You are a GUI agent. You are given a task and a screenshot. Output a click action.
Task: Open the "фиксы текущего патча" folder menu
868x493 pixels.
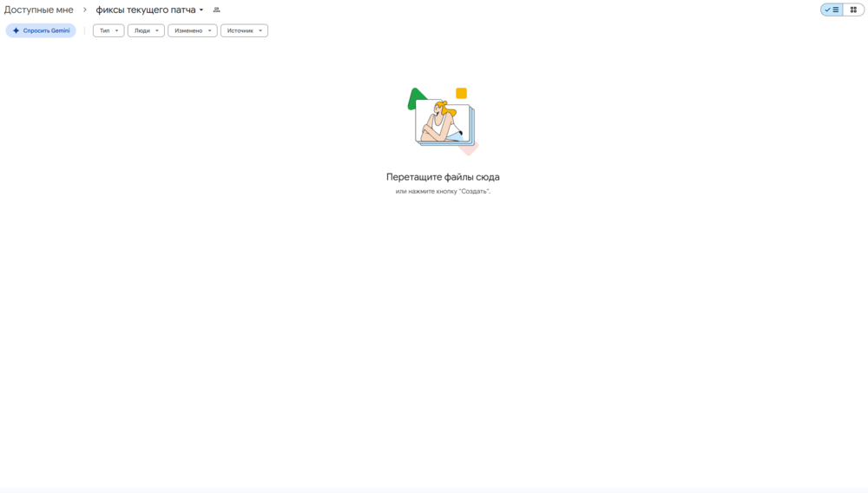click(x=149, y=10)
